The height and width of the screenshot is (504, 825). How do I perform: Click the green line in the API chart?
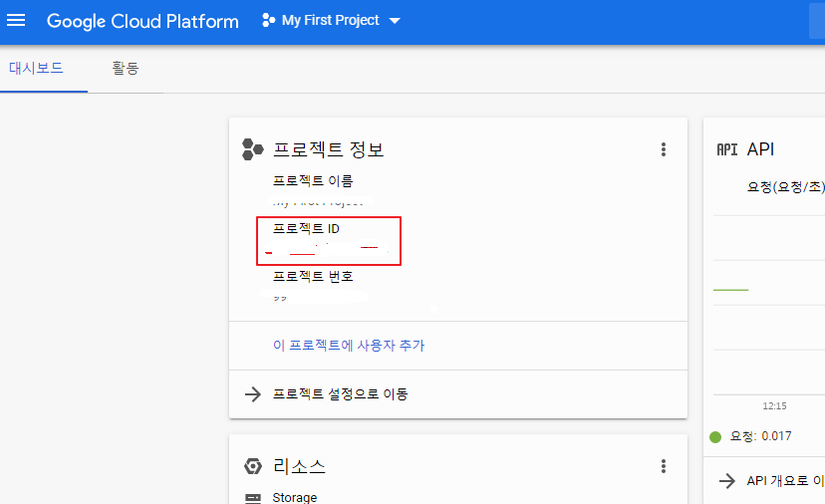click(730, 290)
